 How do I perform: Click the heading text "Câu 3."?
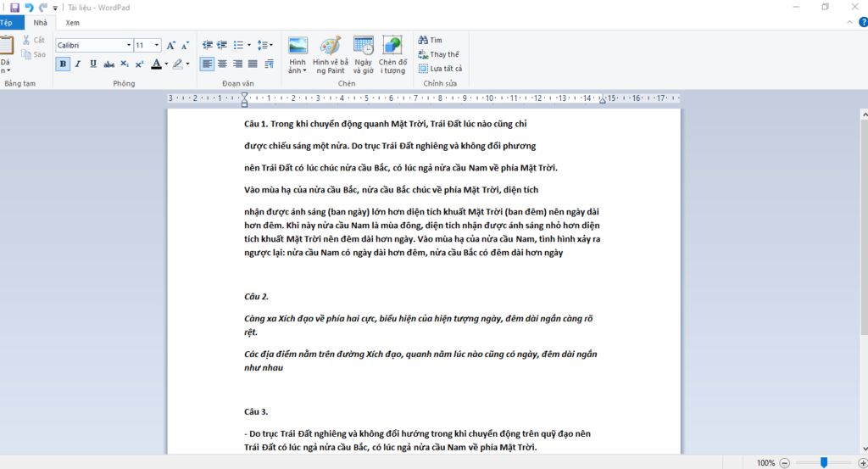pos(256,412)
